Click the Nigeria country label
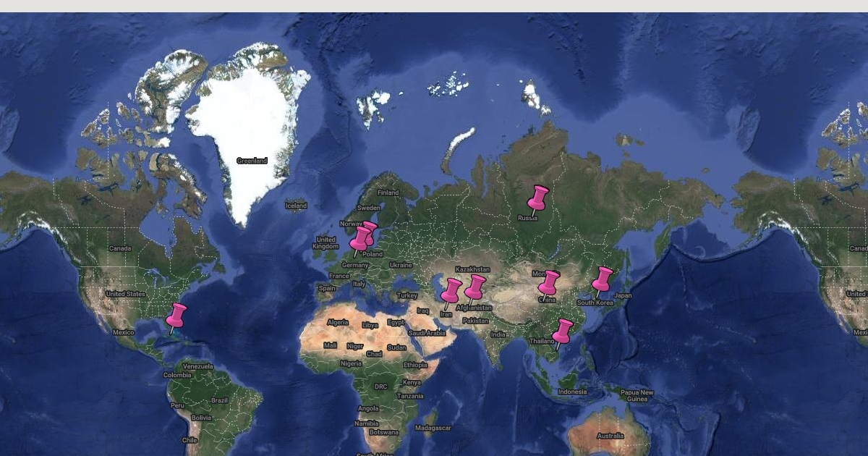The image size is (868, 456). tap(351, 363)
